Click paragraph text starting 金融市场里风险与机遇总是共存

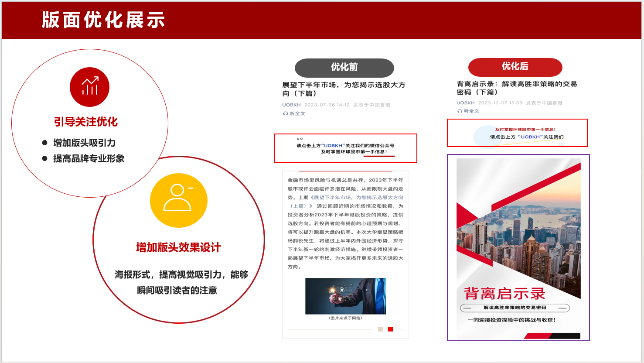tap(345, 223)
